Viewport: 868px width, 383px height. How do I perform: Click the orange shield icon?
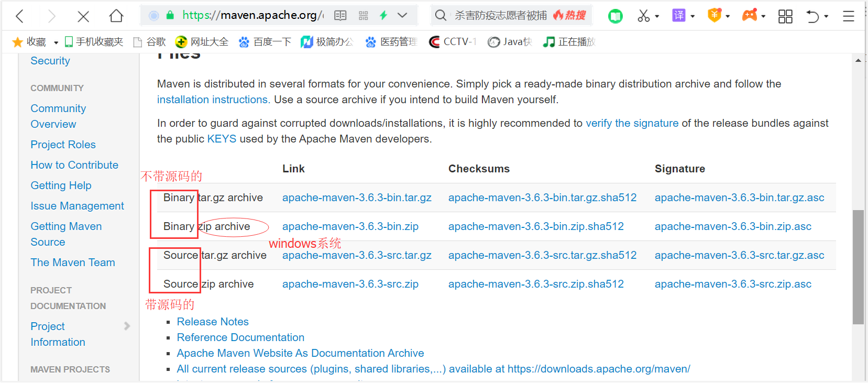point(714,15)
